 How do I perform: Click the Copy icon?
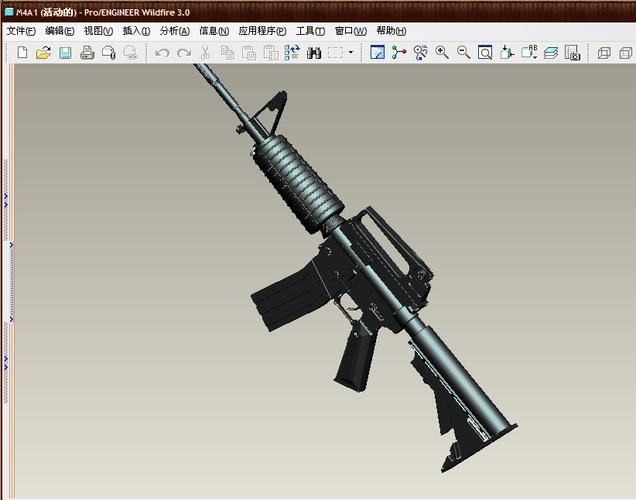[228, 53]
